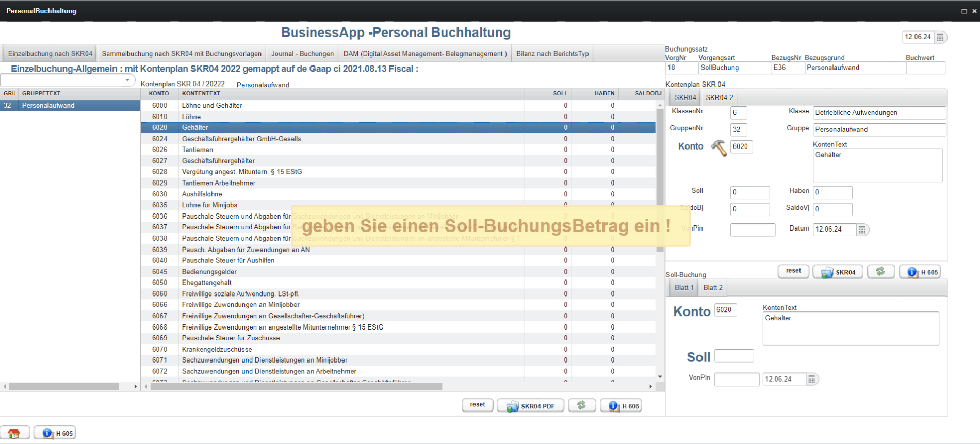Open Sammelbuchung nach SKR04 mit Buchungsvorlagen tab
980x444 pixels.
click(x=182, y=54)
